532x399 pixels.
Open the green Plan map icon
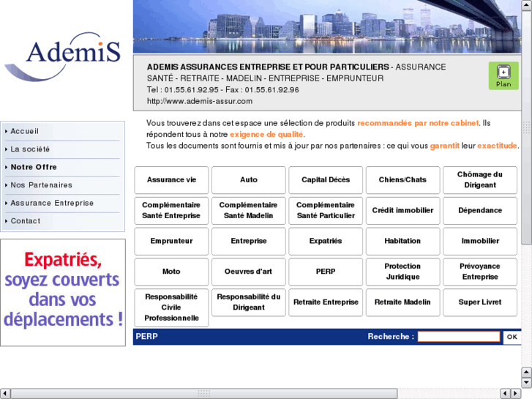pos(503,75)
